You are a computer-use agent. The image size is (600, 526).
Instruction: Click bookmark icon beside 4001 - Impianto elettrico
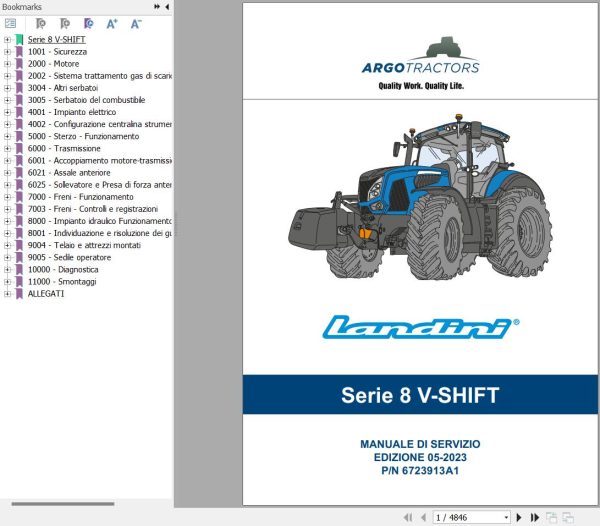pos(19,112)
